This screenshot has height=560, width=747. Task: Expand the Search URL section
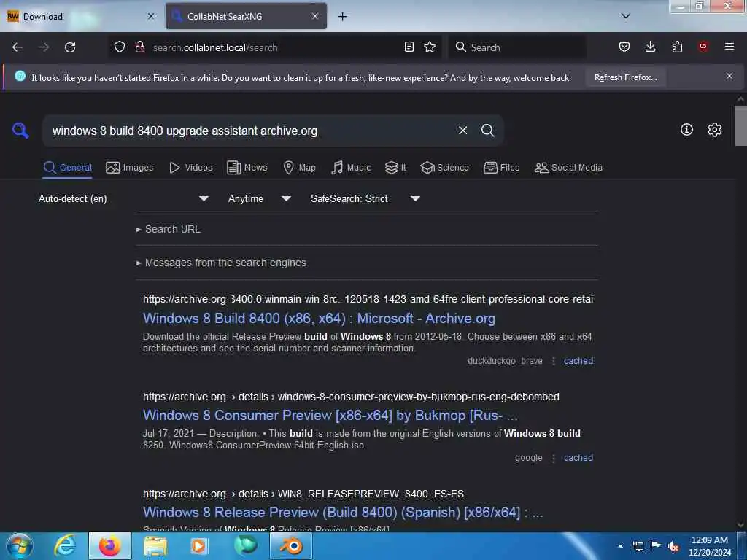(x=169, y=229)
